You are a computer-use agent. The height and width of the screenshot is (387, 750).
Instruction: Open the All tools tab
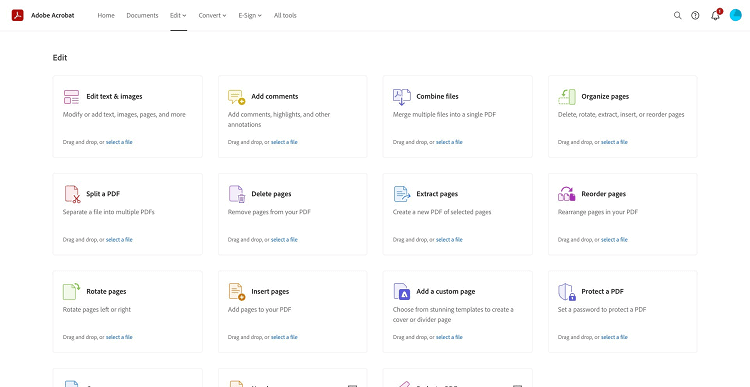(285, 15)
